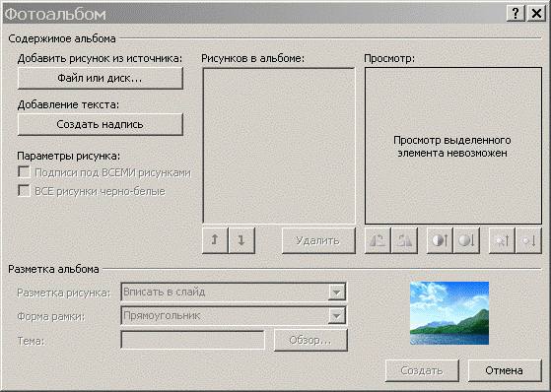Close the Фотоальбом dialog
Viewport: 551px width, 392px height.
coord(536,14)
